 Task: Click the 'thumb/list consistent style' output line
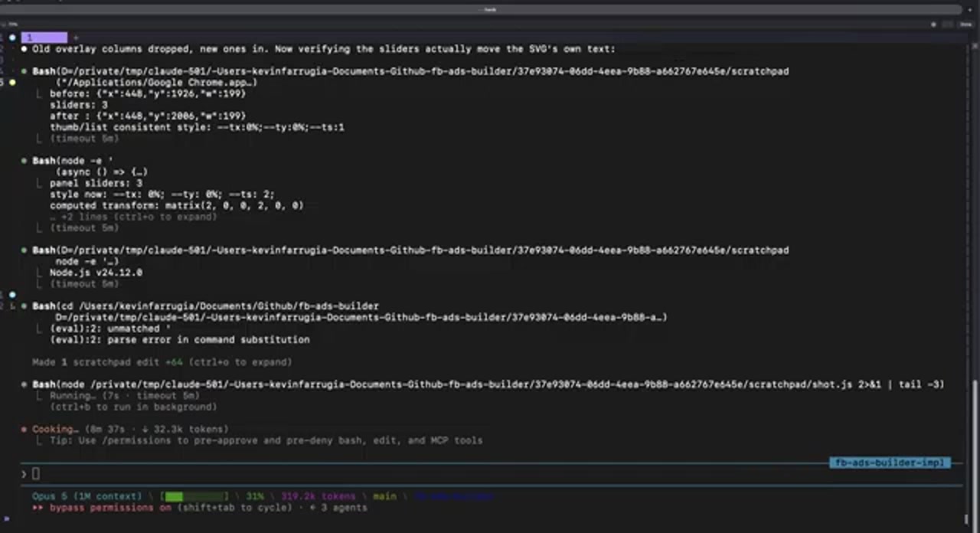[x=197, y=127]
